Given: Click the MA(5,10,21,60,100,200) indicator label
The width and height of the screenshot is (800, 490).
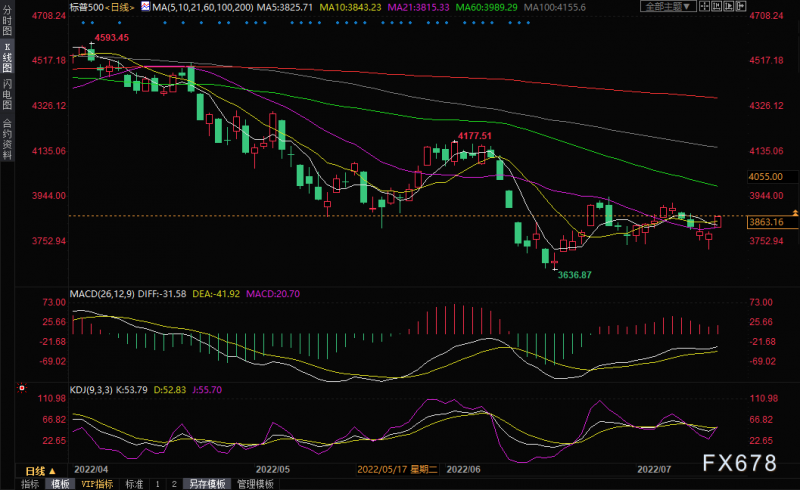Looking at the screenshot, I should pyautogui.click(x=203, y=7).
